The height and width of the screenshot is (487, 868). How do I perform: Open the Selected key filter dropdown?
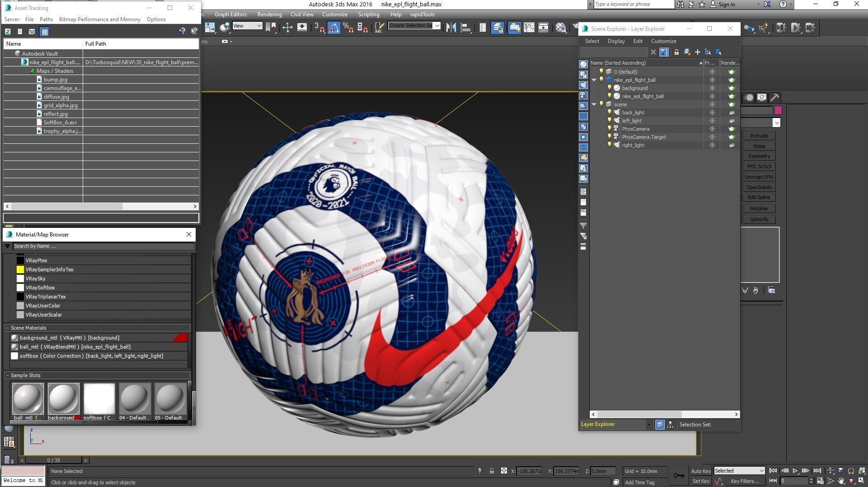tap(739, 471)
